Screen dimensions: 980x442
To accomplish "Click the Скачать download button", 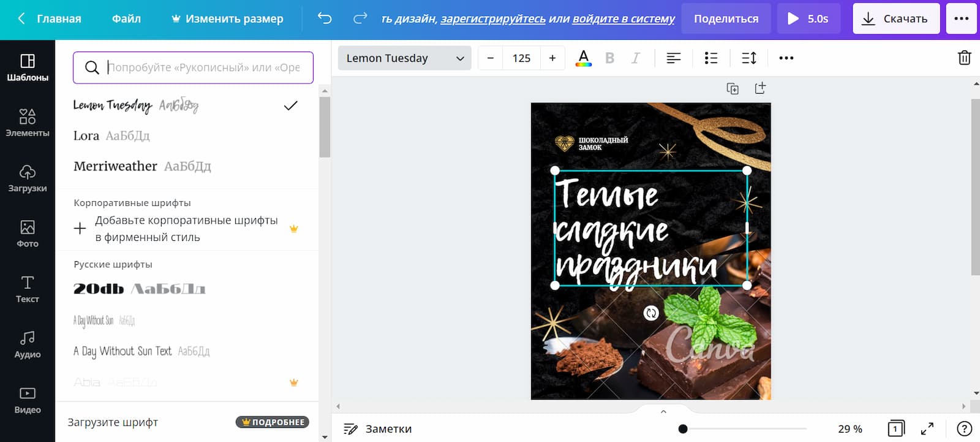I will pos(895,18).
